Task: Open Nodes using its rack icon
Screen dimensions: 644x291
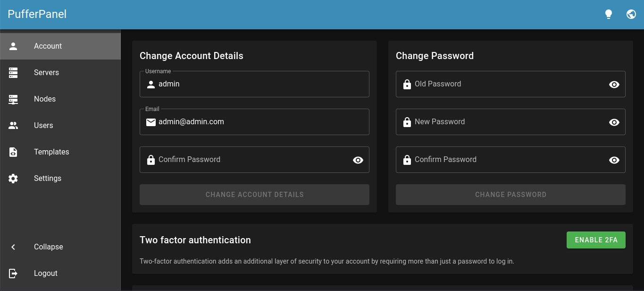Action: pyautogui.click(x=13, y=99)
